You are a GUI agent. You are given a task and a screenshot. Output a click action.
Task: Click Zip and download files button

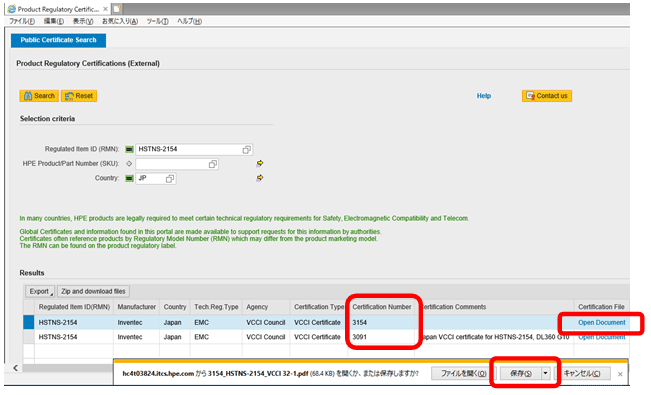[93, 292]
